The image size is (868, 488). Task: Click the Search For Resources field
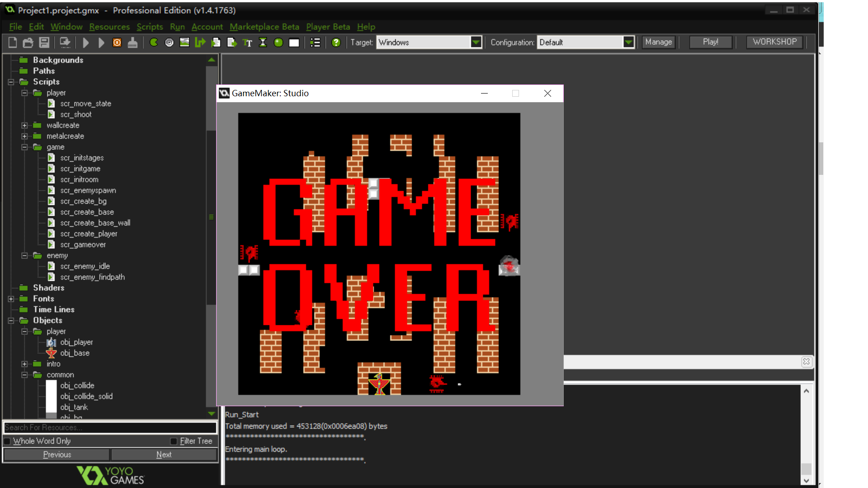coord(110,427)
